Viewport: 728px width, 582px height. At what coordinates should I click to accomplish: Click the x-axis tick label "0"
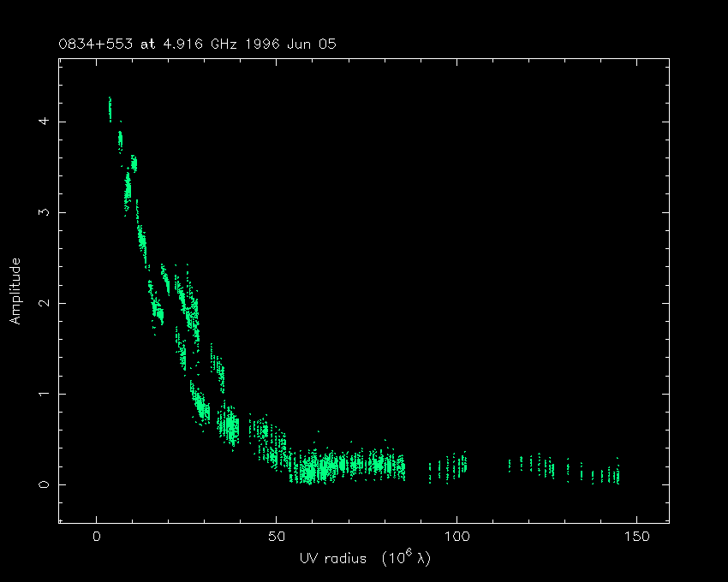point(97,537)
